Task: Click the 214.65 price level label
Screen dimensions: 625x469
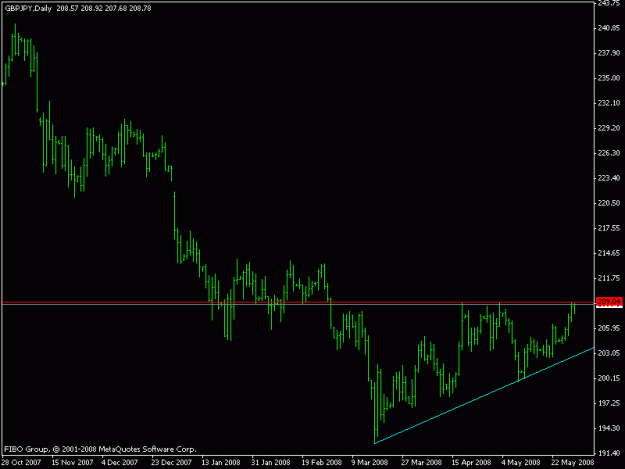Action: [609, 253]
